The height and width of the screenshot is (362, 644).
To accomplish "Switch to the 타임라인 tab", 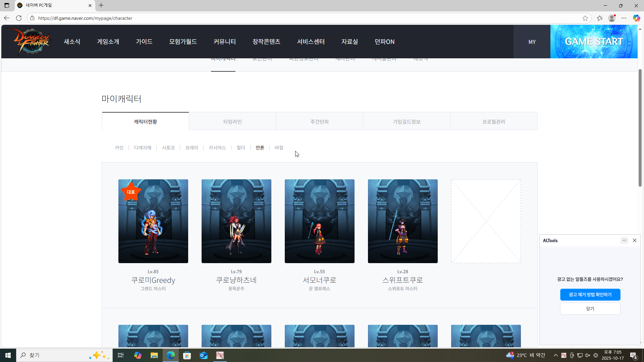I will 232,121.
